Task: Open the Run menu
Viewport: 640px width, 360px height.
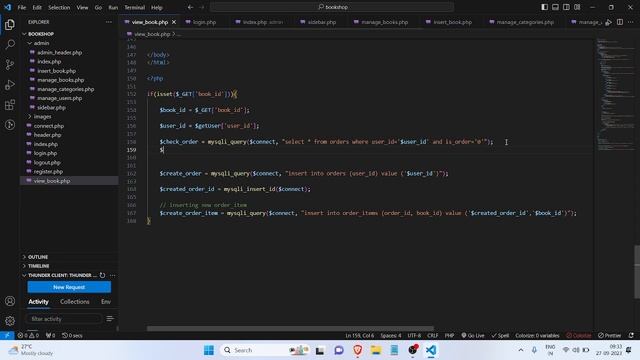Action: 113,7
